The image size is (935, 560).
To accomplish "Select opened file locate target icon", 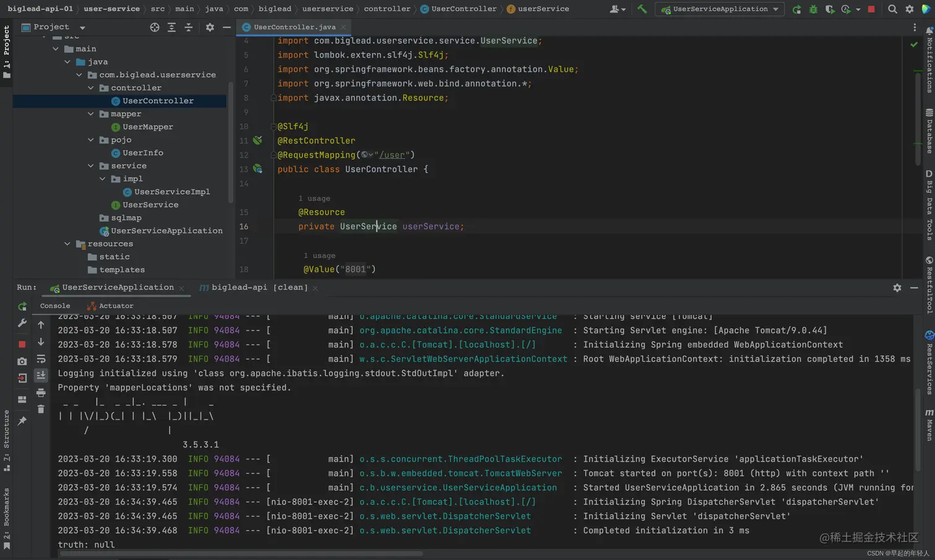I will 155,27.
